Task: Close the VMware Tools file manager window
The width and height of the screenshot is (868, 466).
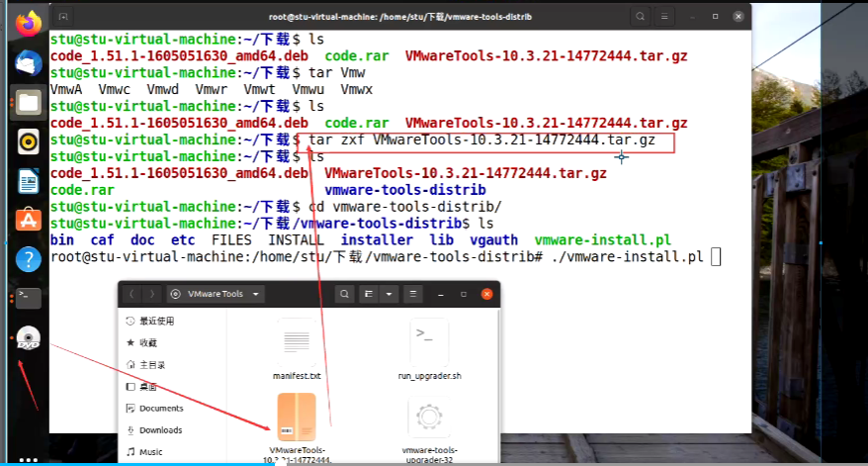Action: [487, 294]
